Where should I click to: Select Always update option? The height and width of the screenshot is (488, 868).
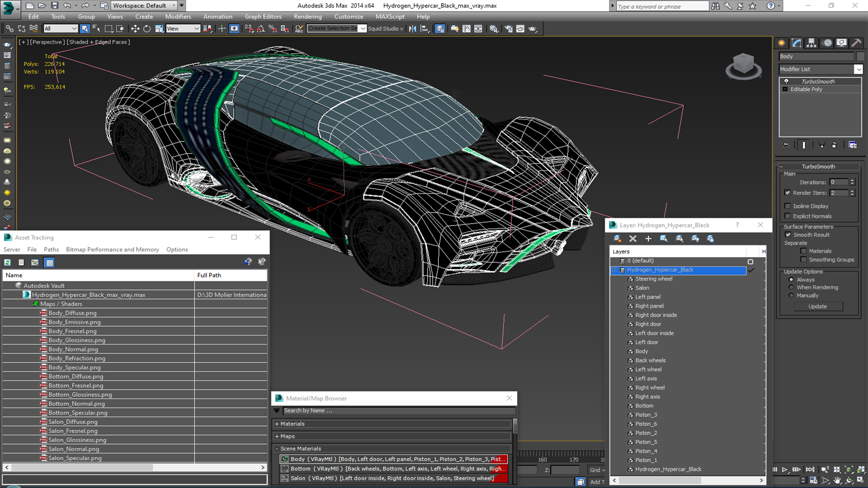pyautogui.click(x=791, y=279)
